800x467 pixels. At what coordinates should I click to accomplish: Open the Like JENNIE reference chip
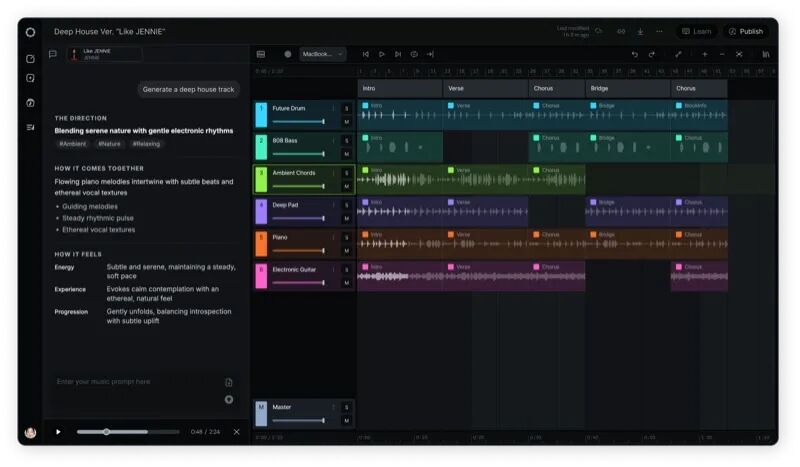point(105,54)
